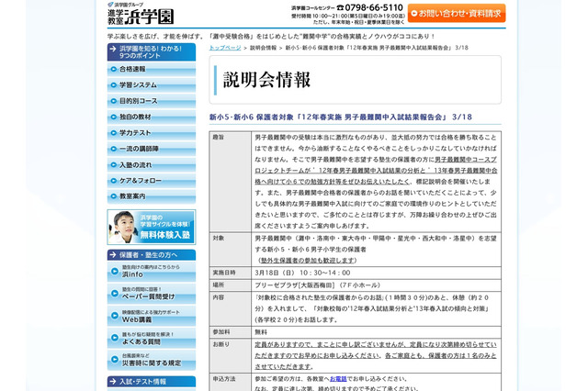Click circle icon next to 入塾の流れ

pos(114,165)
